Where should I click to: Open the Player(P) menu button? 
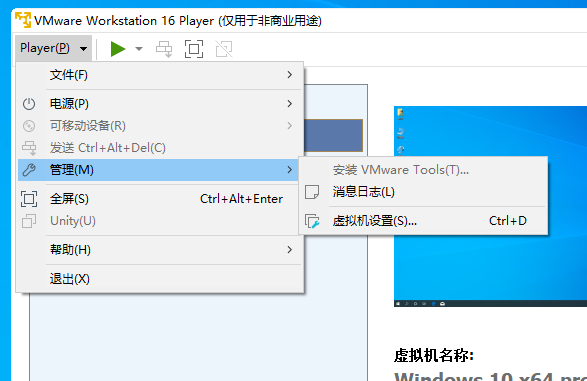tap(54, 48)
